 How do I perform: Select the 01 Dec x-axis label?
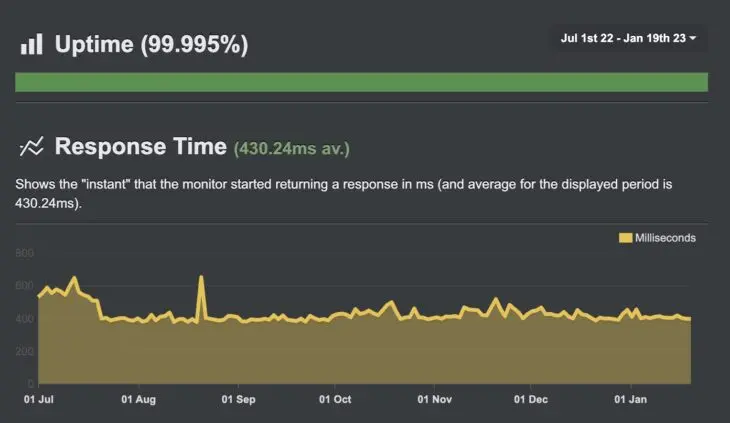(531, 399)
